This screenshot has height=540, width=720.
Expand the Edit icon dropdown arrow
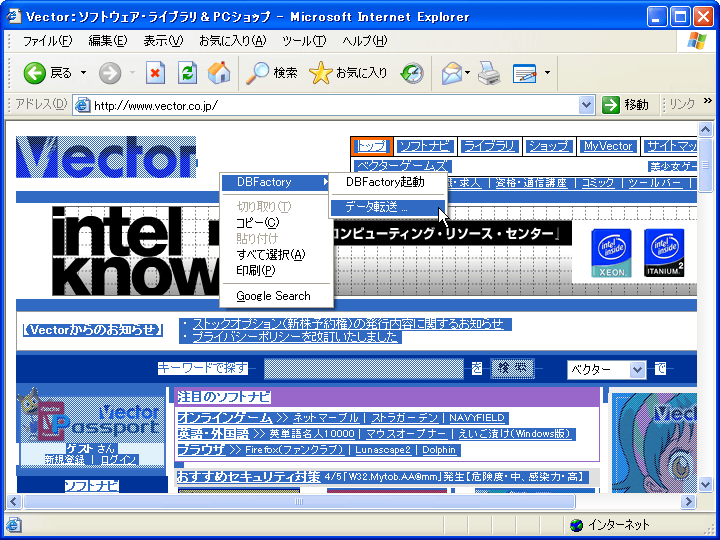pos(547,73)
